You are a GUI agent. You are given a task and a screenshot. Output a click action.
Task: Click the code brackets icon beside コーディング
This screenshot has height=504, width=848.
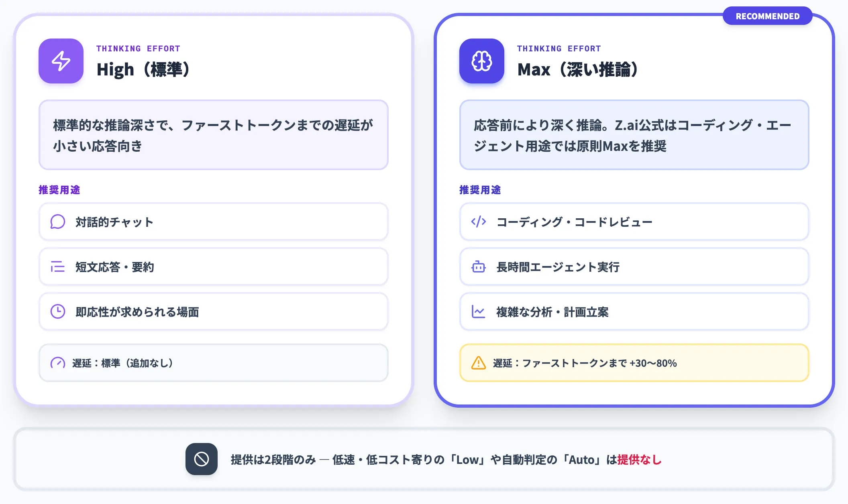(479, 222)
